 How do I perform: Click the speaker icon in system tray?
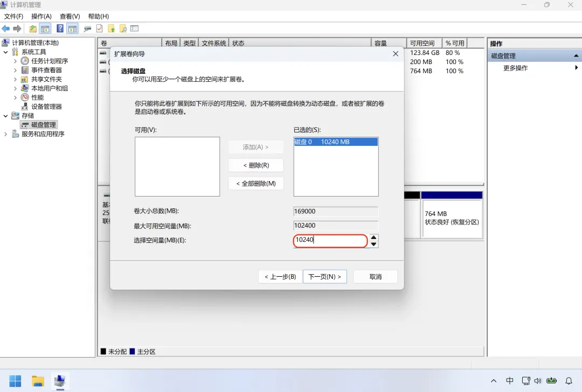(x=537, y=381)
